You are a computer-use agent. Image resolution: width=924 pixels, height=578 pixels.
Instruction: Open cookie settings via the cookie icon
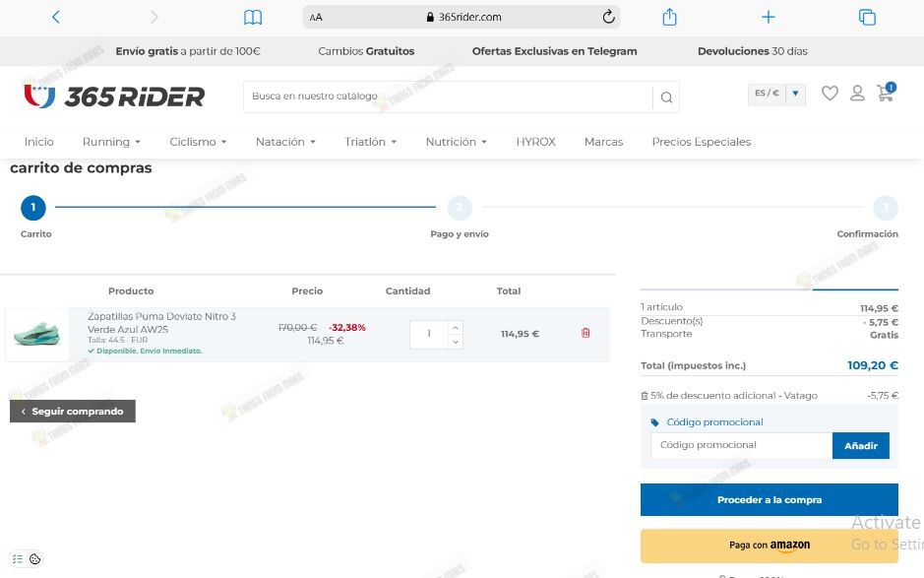coord(36,558)
